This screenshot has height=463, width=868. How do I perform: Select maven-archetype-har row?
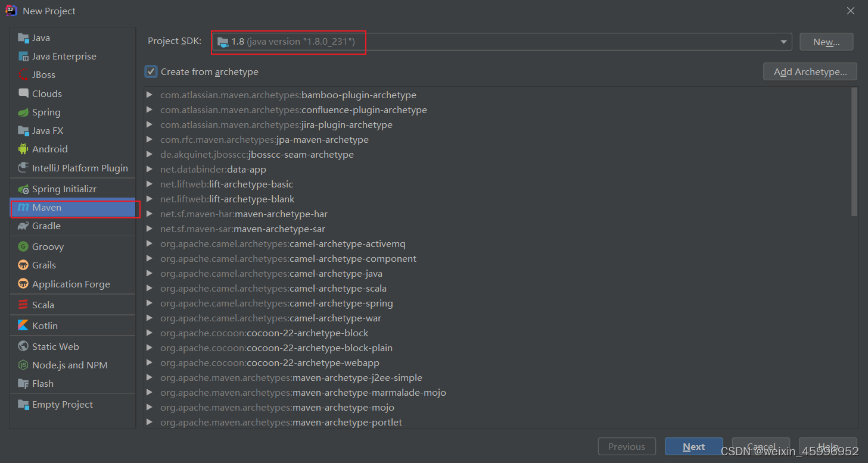coord(497,214)
